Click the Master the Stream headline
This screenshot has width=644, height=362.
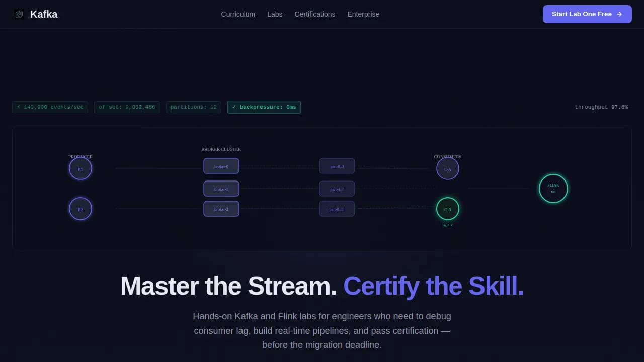point(228,286)
